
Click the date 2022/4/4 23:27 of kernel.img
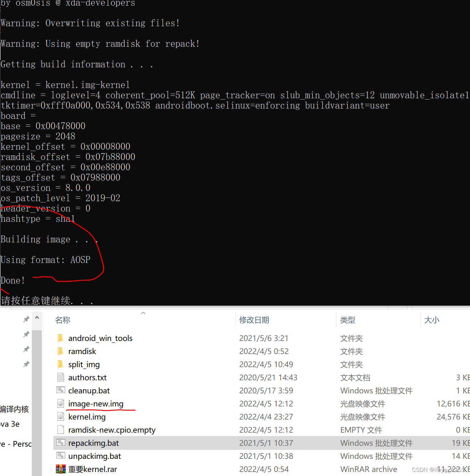pyautogui.click(x=266, y=417)
